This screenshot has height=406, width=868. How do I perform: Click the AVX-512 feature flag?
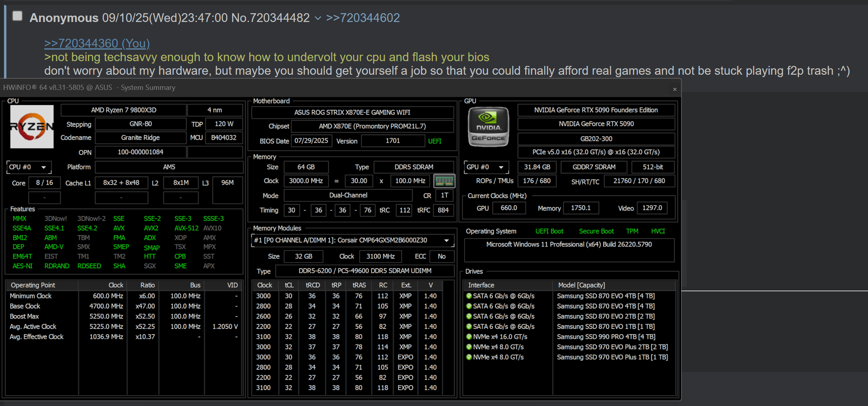point(187,228)
